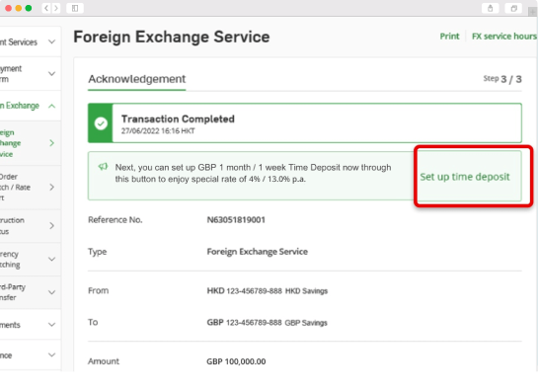
Task: Expand the Payment sidebar section chevron
Action: point(51,73)
